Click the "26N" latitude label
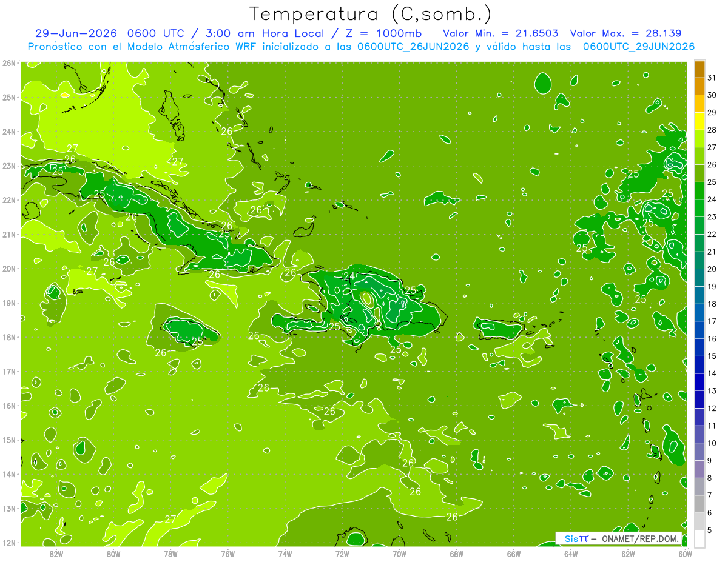Screen dimensions: 728x562 9,63
